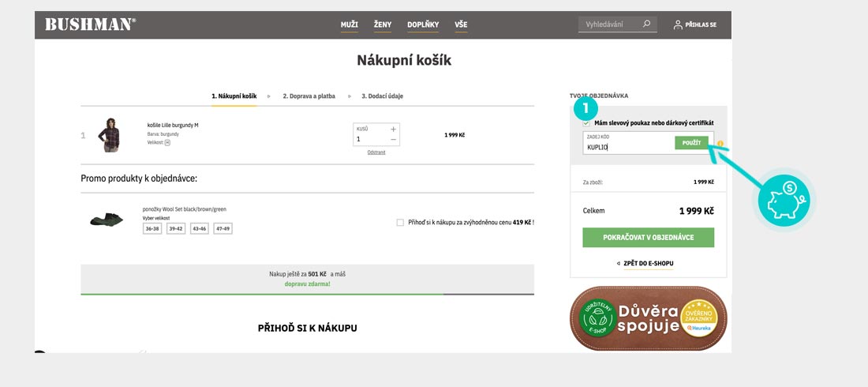Go to Doprava a platba step
The height and width of the screenshot is (387, 868).
309,96
